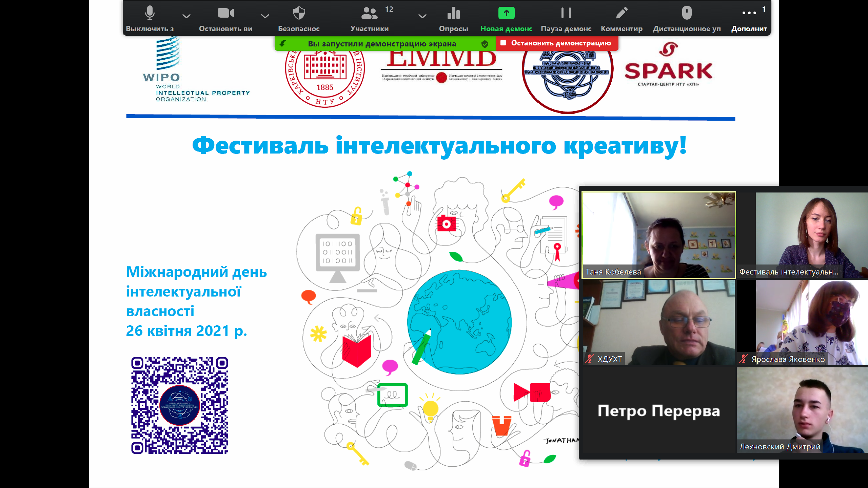This screenshot has width=868, height=488.
Task: Click the green shield encryption icon
Action: (x=485, y=44)
